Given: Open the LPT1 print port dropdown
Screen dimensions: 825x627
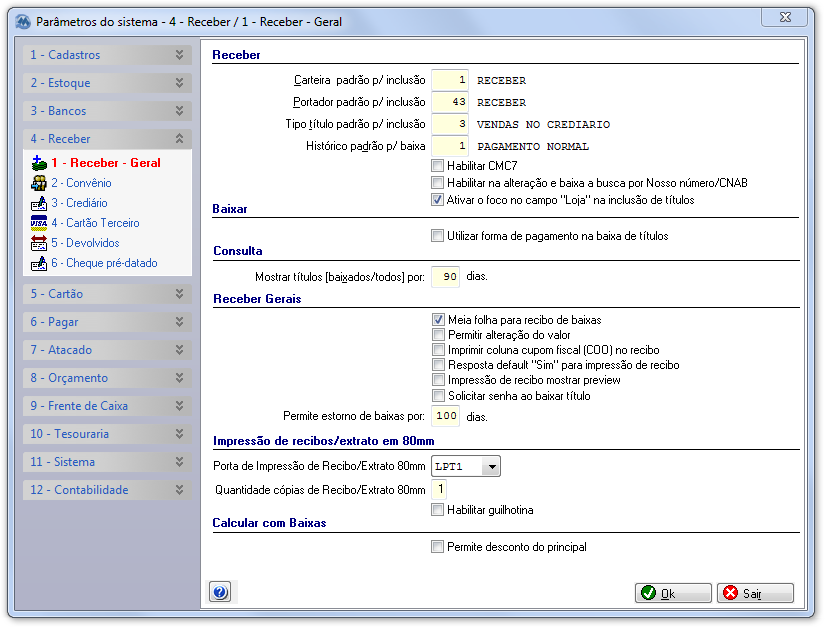Looking at the screenshot, I should [x=491, y=467].
